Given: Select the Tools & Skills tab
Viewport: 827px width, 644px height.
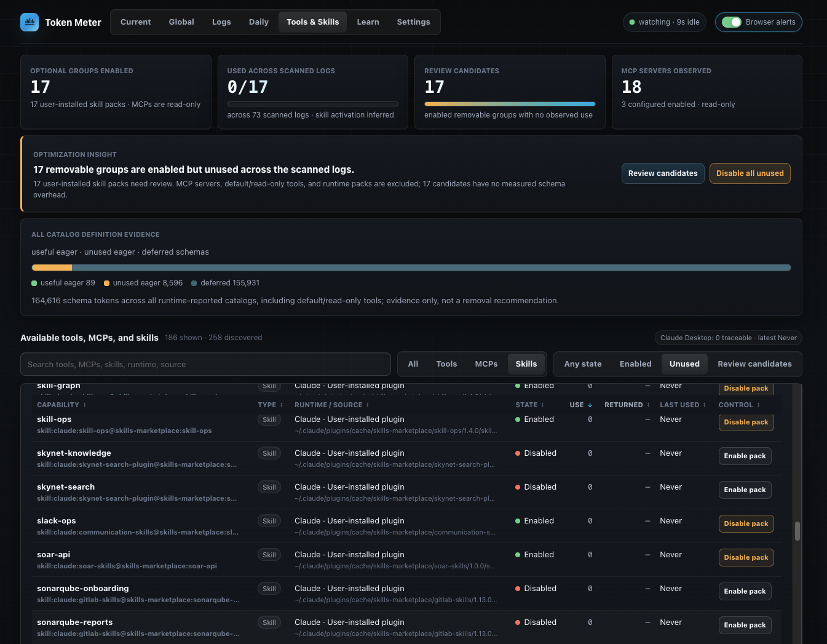Looking at the screenshot, I should click(313, 22).
